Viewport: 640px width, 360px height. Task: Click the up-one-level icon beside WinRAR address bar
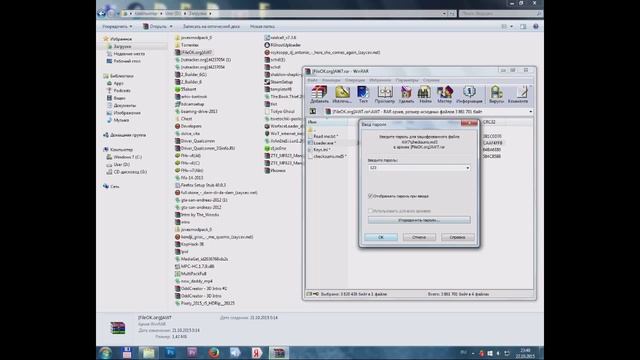tap(313, 111)
